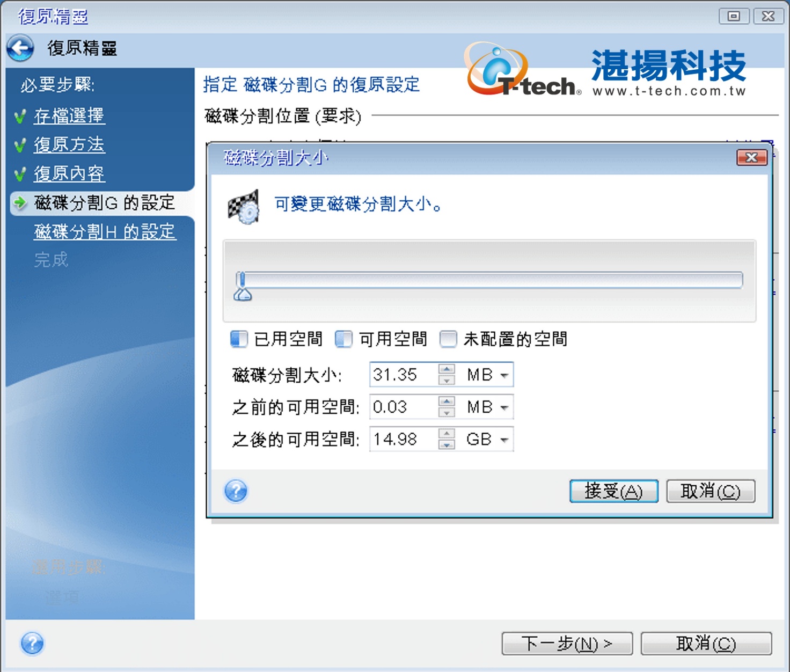Open the 存檔選擇 step
The height and width of the screenshot is (672, 790).
point(69,116)
